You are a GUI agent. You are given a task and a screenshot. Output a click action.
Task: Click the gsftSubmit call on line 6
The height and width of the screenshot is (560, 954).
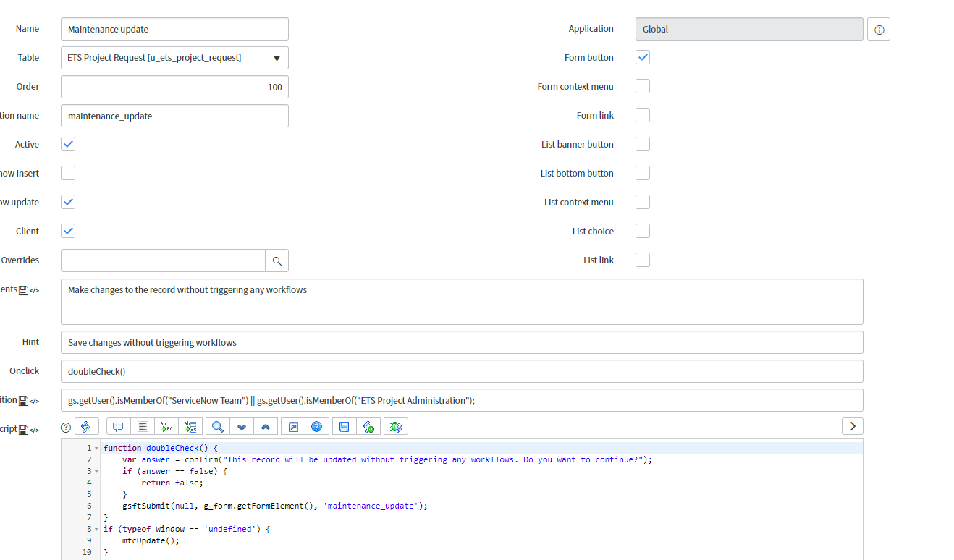[275, 506]
